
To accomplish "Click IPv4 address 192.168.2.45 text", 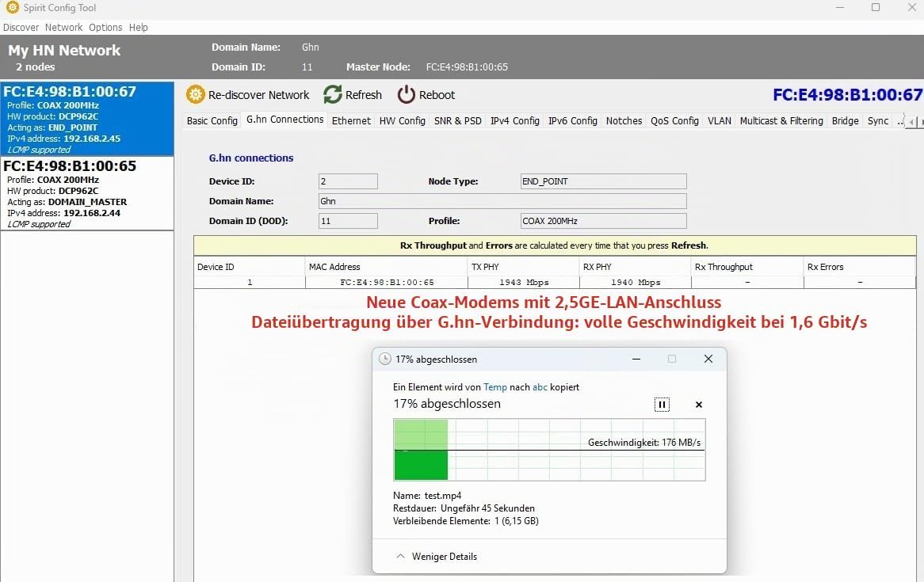I will click(x=92, y=139).
